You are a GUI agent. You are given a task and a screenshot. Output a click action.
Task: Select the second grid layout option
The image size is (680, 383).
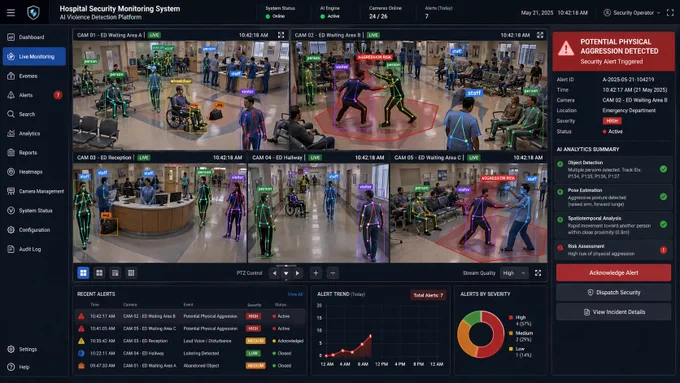click(99, 273)
